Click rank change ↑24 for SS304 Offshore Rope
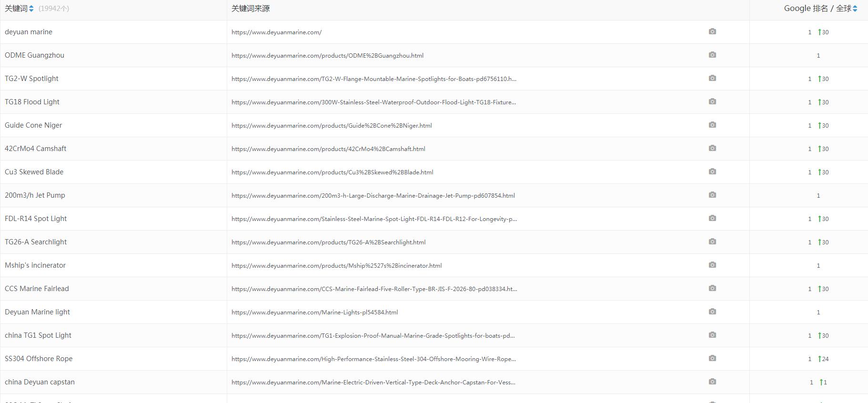This screenshot has width=868, height=403. pyautogui.click(x=823, y=359)
